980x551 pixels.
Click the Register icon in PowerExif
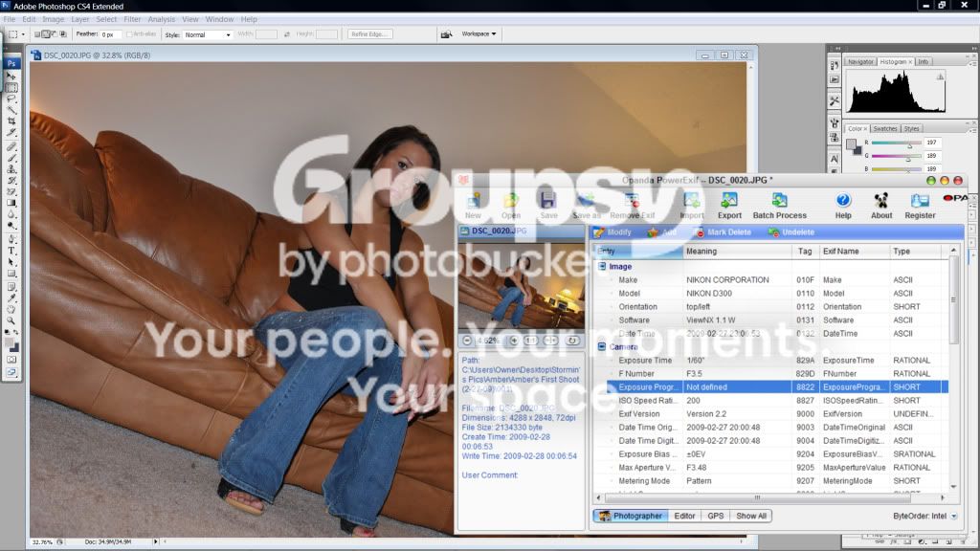click(x=920, y=206)
